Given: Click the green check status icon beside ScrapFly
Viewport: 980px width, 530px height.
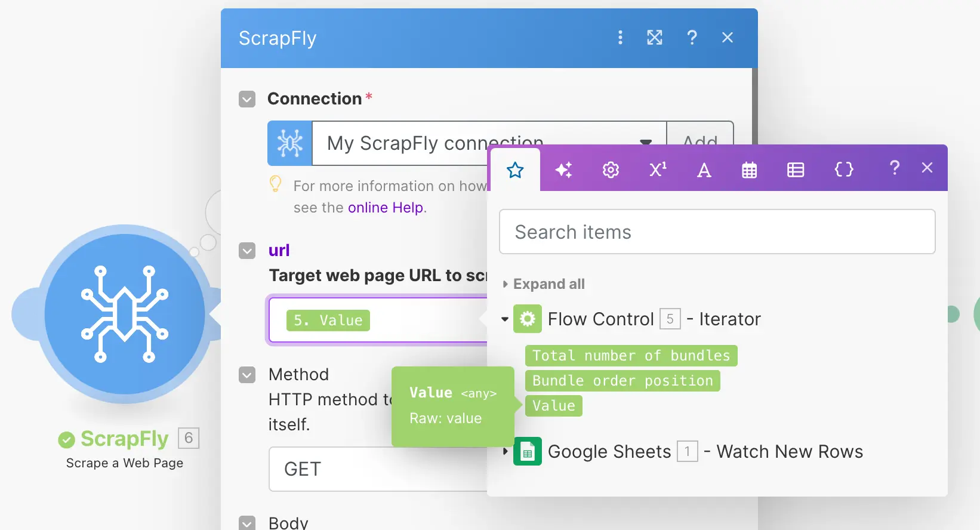Looking at the screenshot, I should tap(66, 440).
